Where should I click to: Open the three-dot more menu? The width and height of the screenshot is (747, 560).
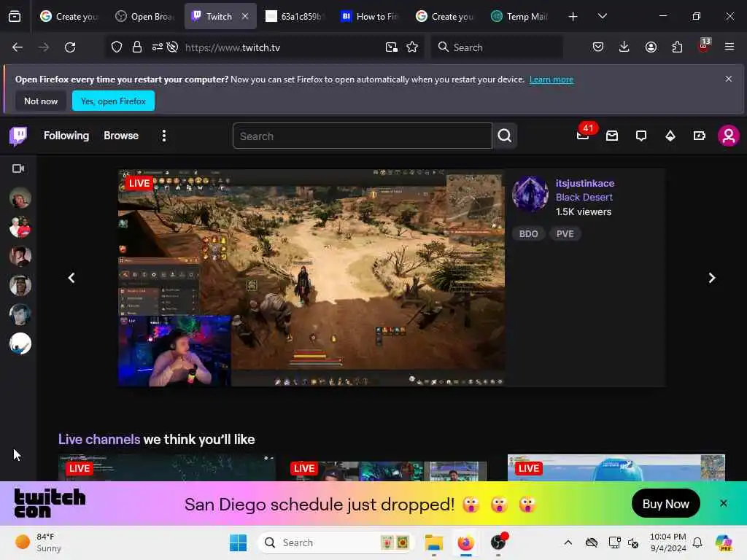click(x=164, y=136)
